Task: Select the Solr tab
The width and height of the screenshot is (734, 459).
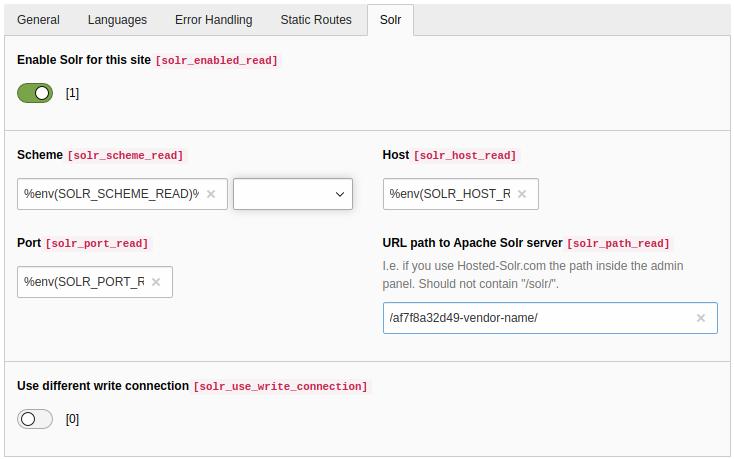Action: 390,20
